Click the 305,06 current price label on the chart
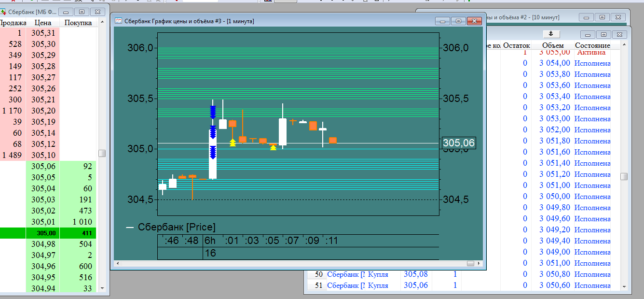 (459, 143)
